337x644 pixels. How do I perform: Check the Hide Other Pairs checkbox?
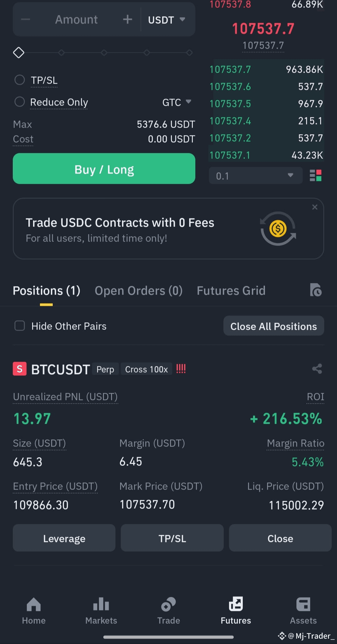[x=20, y=326]
